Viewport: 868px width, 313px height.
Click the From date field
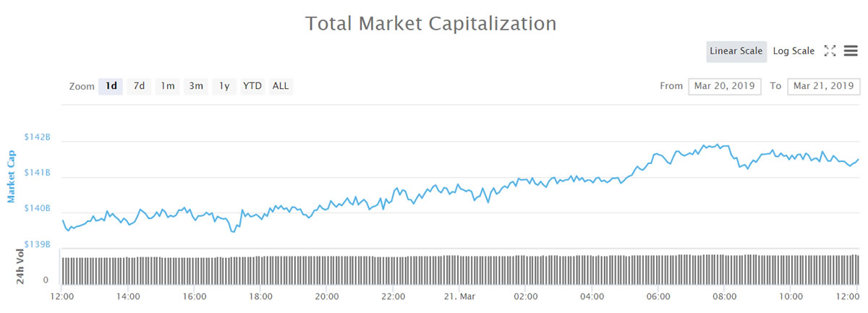(724, 87)
